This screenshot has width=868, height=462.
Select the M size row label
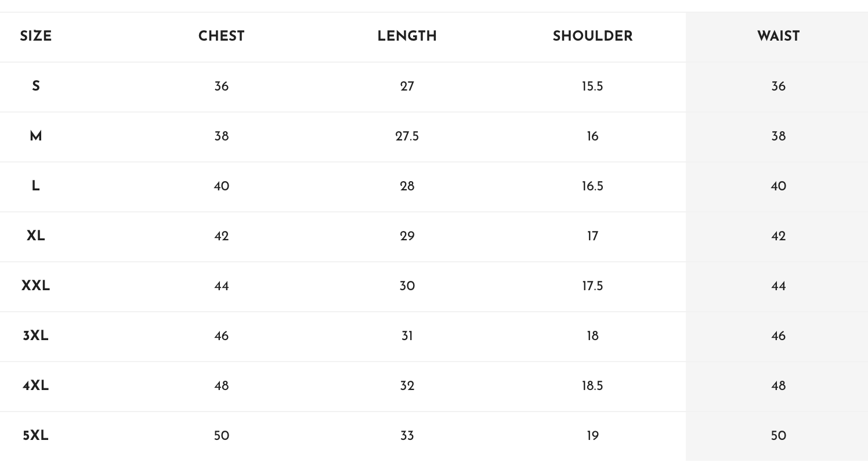35,136
